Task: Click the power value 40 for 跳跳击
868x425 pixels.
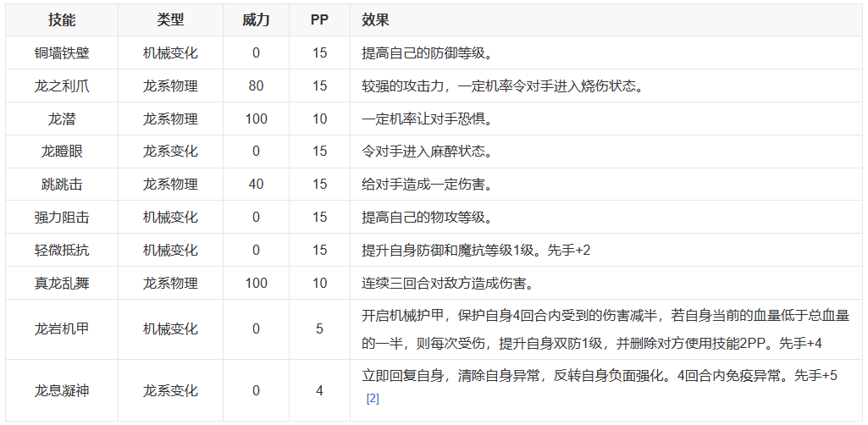Action: pos(256,185)
